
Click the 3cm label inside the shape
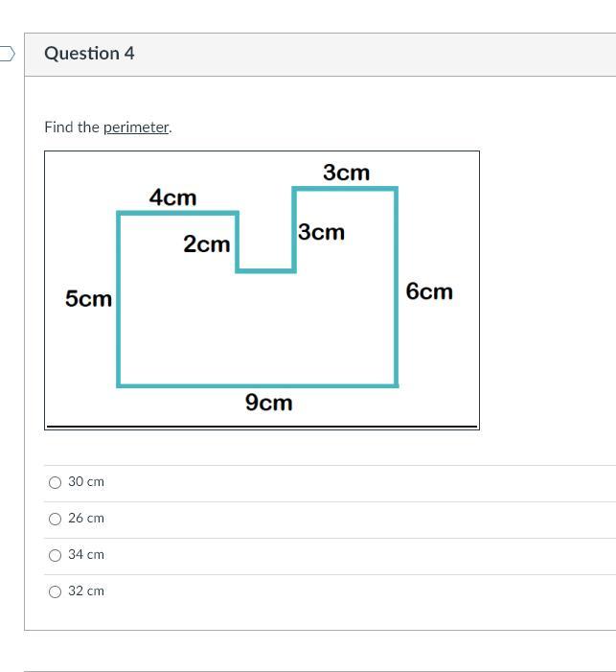[321, 232]
